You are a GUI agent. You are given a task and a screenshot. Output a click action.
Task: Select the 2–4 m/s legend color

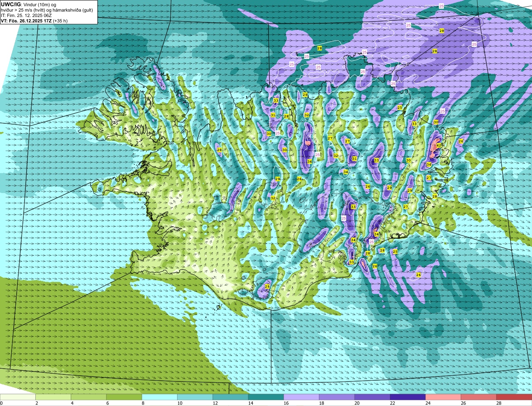(53, 397)
